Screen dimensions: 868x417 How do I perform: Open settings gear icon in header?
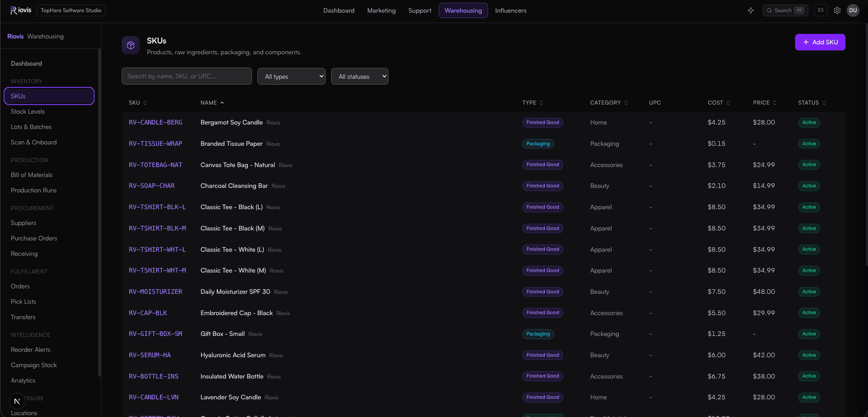pyautogui.click(x=837, y=10)
